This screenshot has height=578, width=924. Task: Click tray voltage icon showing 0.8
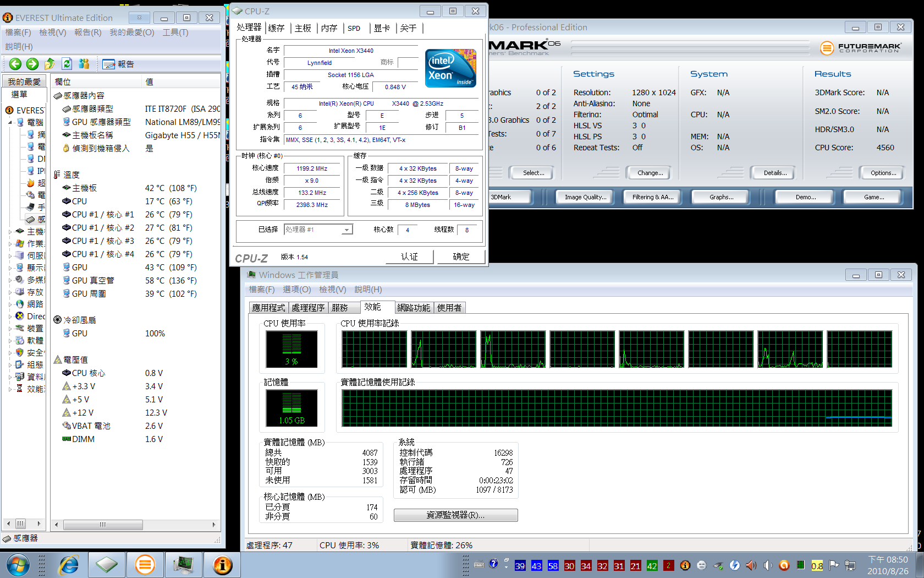(817, 566)
